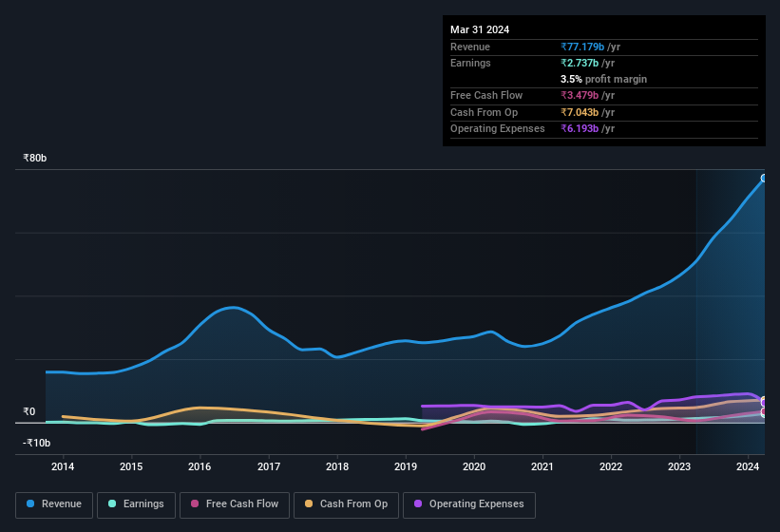780x532 pixels.
Task: Click the 2017 x-axis year label
Action: pyautogui.click(x=269, y=466)
